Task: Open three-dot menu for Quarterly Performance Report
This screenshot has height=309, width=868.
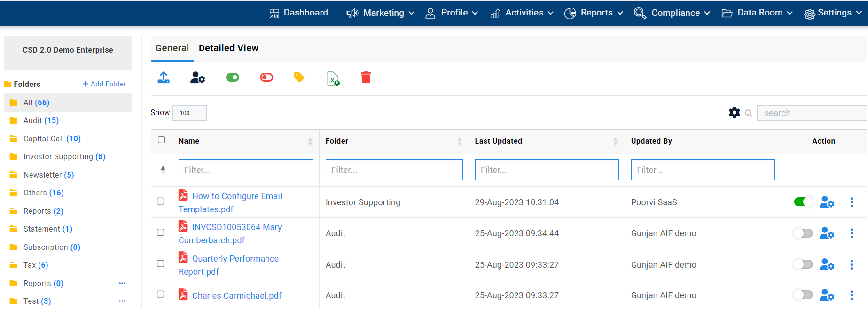Action: pyautogui.click(x=852, y=265)
